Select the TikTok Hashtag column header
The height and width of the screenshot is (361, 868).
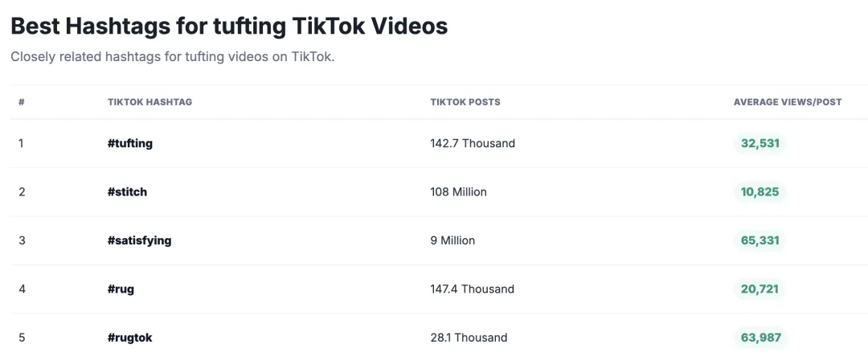click(150, 102)
